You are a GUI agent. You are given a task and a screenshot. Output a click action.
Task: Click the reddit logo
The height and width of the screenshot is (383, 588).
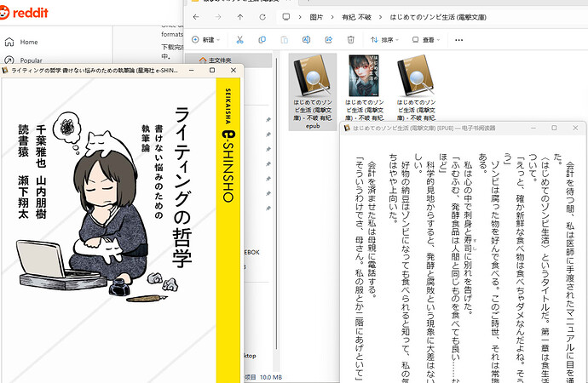pyautogui.click(x=24, y=13)
